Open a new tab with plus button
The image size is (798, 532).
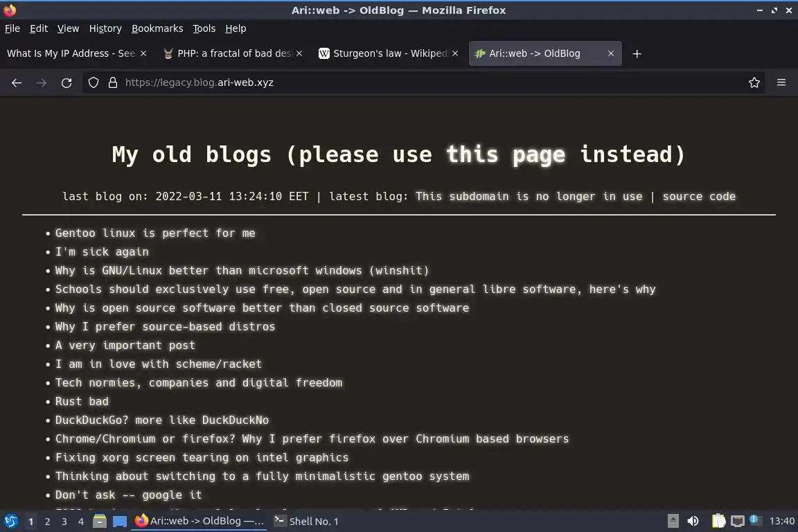coord(637,53)
